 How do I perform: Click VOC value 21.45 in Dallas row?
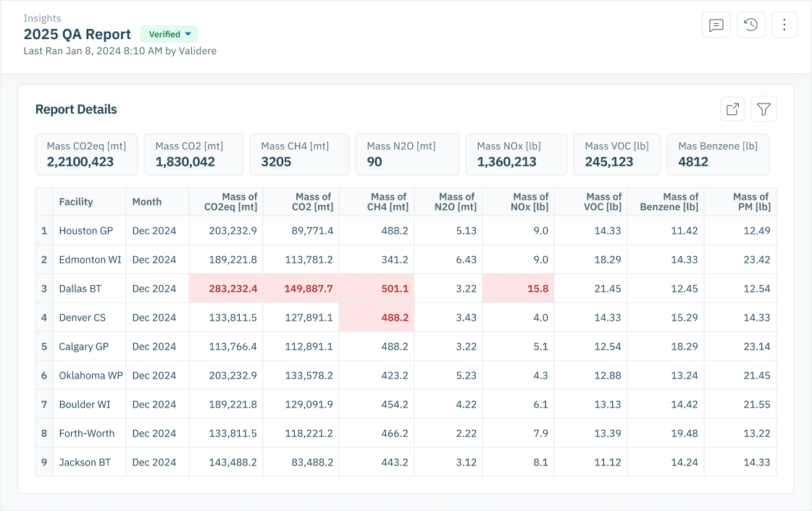tap(608, 289)
